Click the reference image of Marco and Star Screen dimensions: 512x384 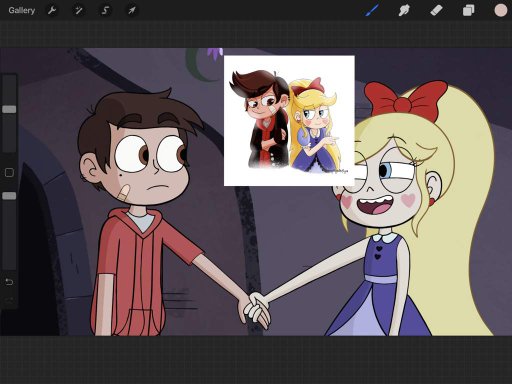(x=289, y=121)
